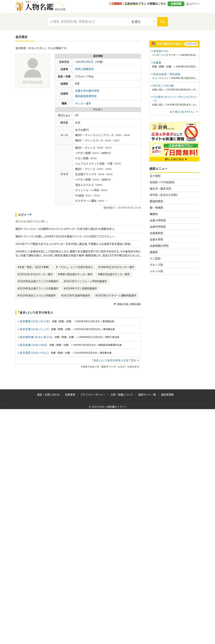Open 運営サイト一覧 footer link
The image size is (215, 644).
point(147,395)
